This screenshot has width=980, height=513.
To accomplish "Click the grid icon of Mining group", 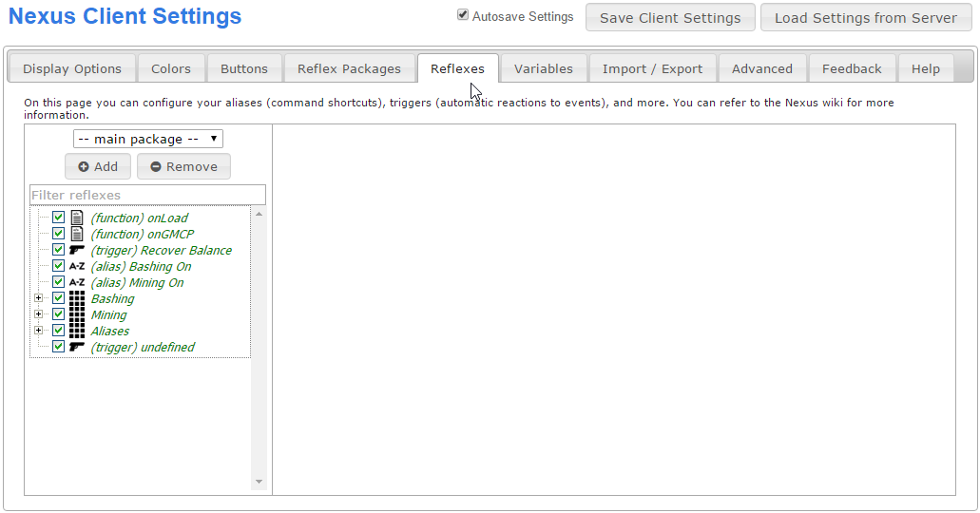I will 77,314.
